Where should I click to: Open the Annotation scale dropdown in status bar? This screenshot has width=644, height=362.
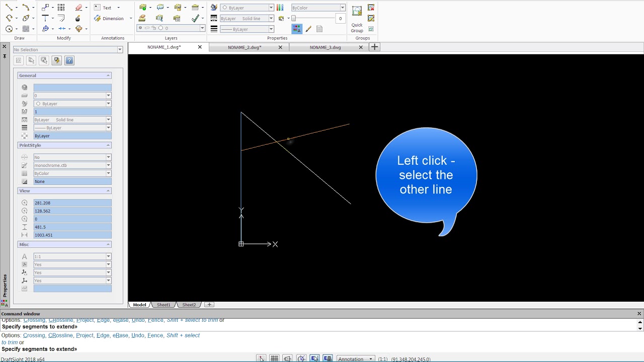point(356,359)
